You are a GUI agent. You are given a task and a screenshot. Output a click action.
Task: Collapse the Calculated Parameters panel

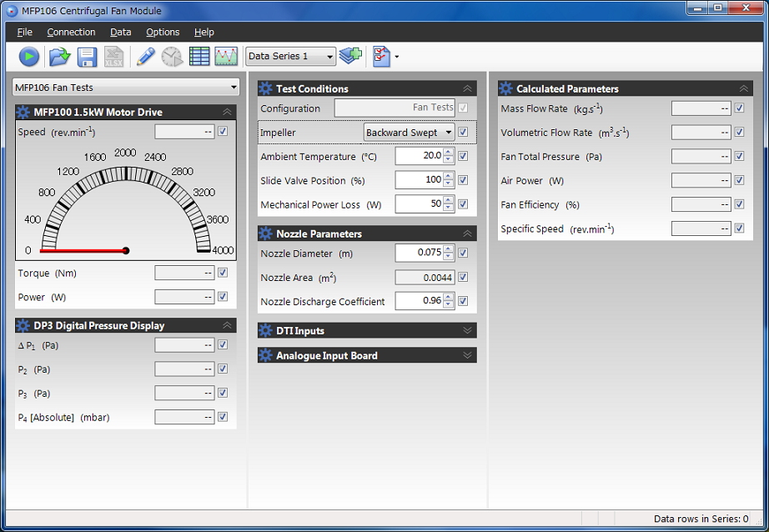click(x=744, y=88)
